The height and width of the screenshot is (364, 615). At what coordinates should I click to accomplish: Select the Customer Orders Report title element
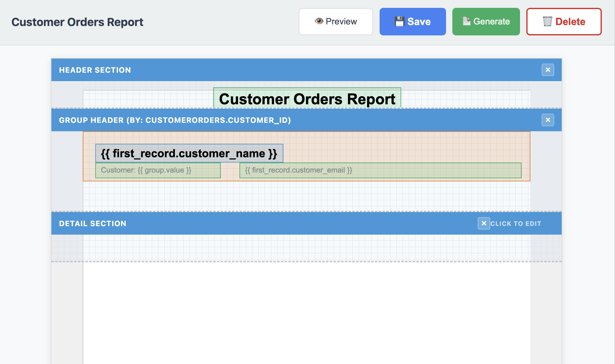click(x=307, y=99)
